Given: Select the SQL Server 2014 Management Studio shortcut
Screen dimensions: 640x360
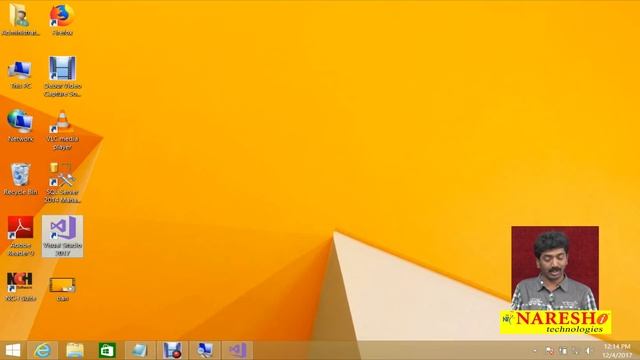Looking at the screenshot, I should [x=62, y=183].
